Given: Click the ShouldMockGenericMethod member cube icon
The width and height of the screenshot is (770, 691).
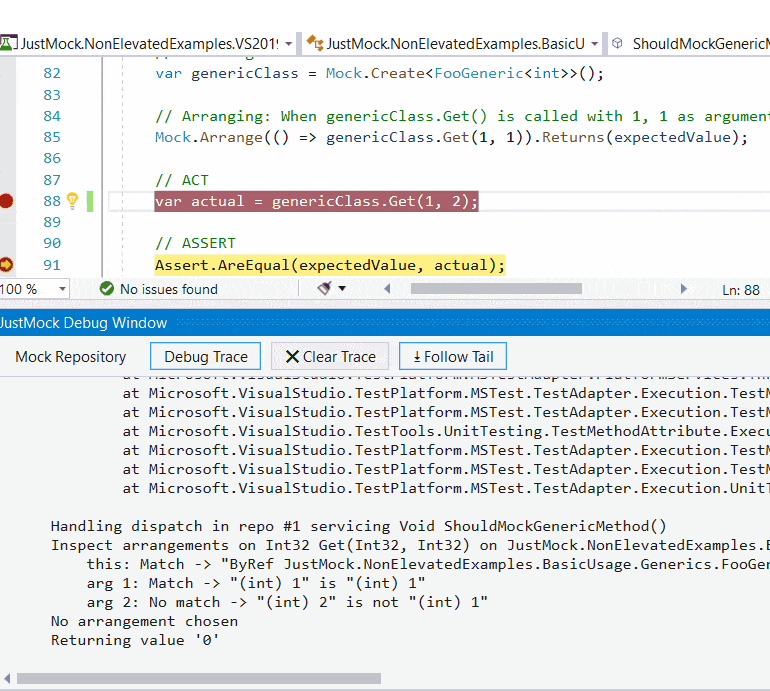Looking at the screenshot, I should tap(617, 43).
